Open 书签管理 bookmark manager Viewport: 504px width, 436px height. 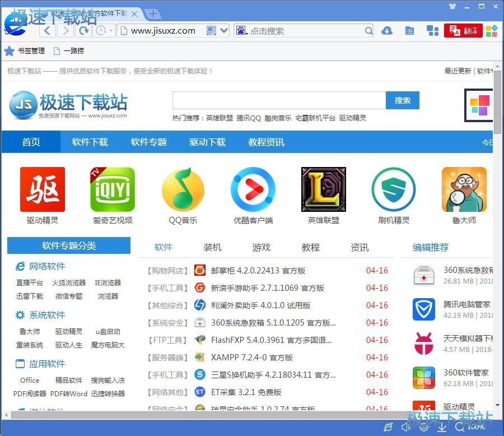click(25, 51)
